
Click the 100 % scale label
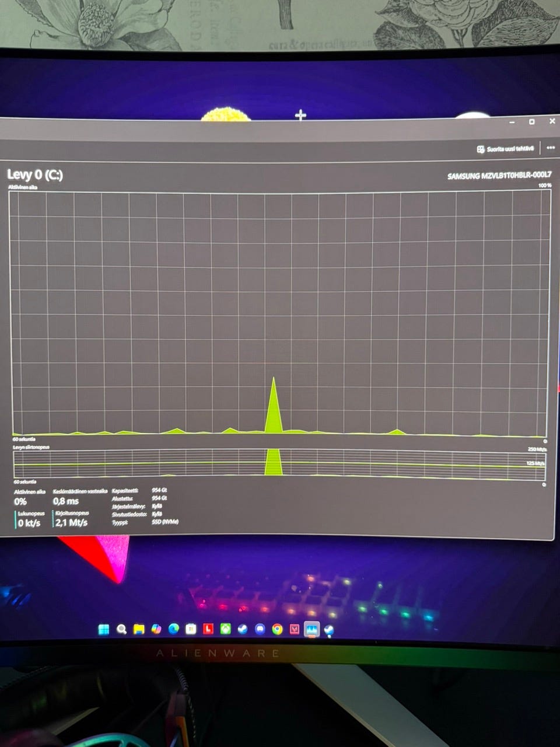click(545, 186)
